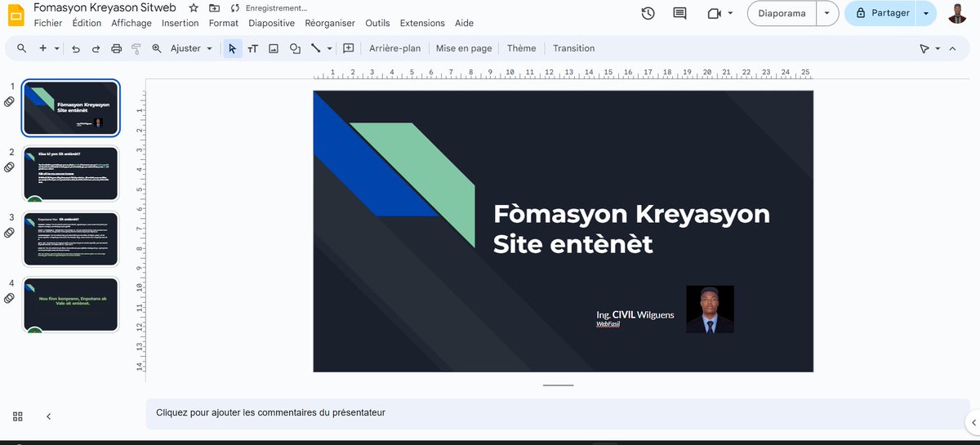
Task: Open the Ajuster zoom dropdown
Action: tap(192, 48)
